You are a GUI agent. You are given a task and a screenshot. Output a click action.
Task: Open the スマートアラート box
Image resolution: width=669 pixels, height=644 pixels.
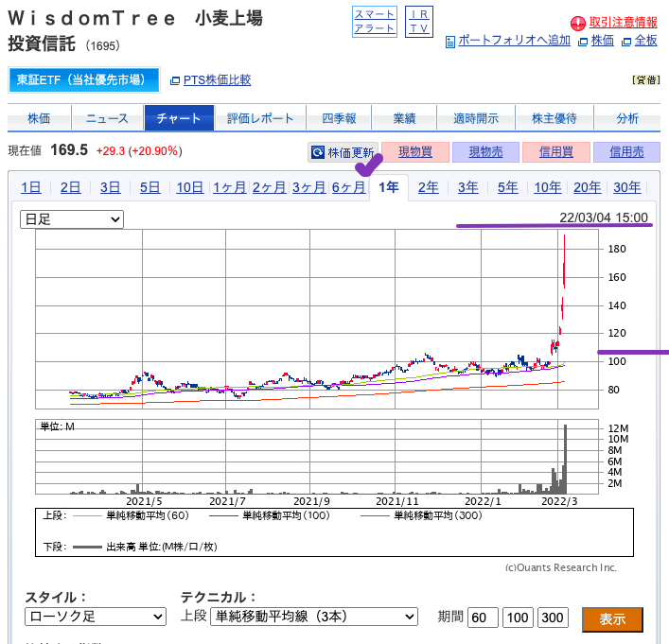click(x=375, y=22)
